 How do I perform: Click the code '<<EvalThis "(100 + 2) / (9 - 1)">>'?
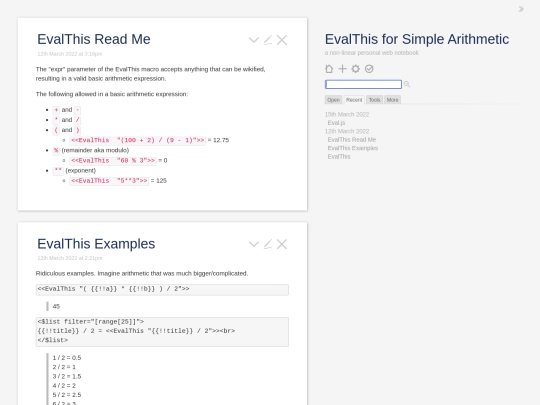(x=137, y=140)
